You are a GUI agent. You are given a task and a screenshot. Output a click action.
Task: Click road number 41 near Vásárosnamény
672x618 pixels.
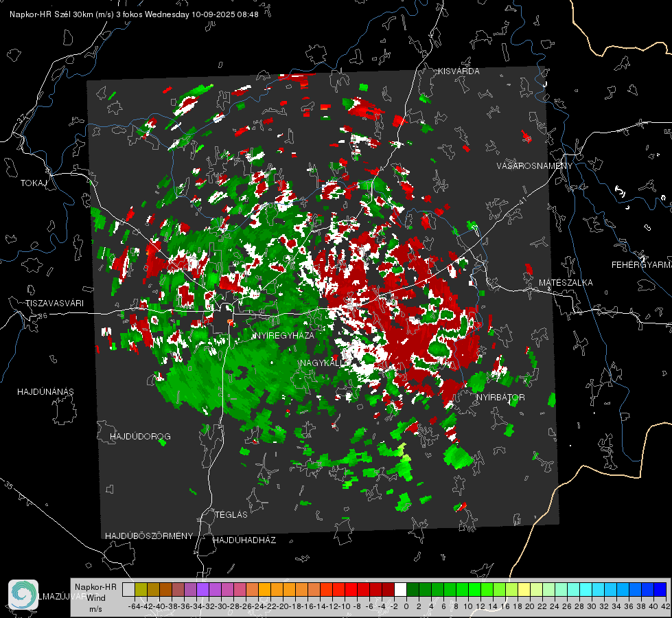point(522,201)
